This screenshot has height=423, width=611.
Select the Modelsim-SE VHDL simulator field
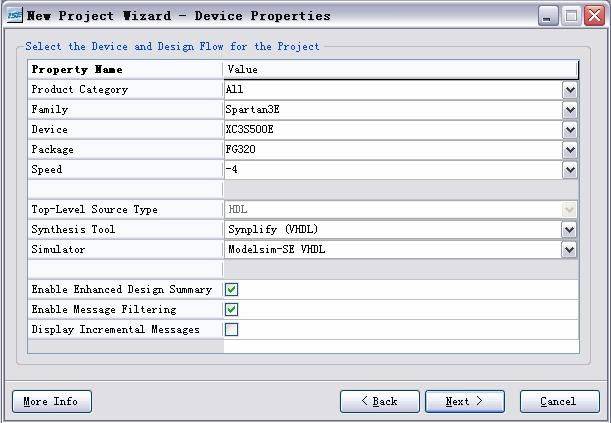tap(393, 250)
